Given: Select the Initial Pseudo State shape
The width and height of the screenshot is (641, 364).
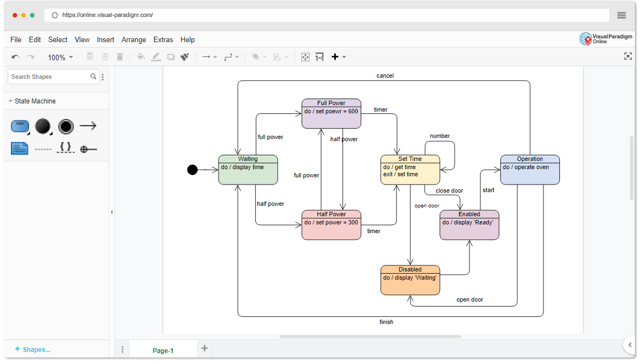Looking at the screenshot, I should [x=43, y=126].
